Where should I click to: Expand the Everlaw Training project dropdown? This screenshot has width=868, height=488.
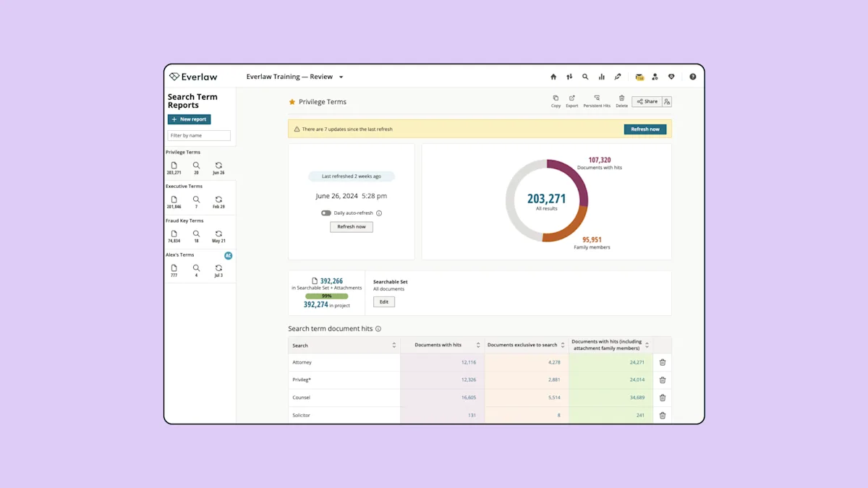341,77
